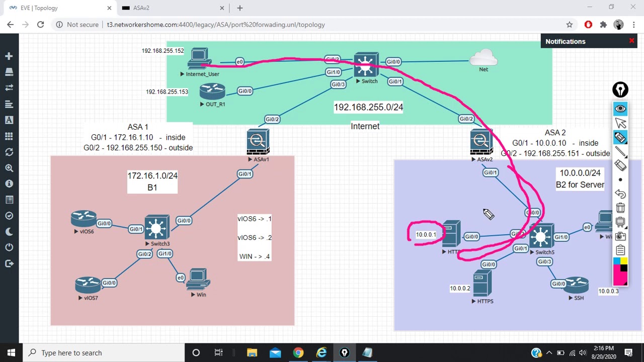644x362 pixels.
Task: Open the whiteboard easel tool
Action: coord(620,222)
